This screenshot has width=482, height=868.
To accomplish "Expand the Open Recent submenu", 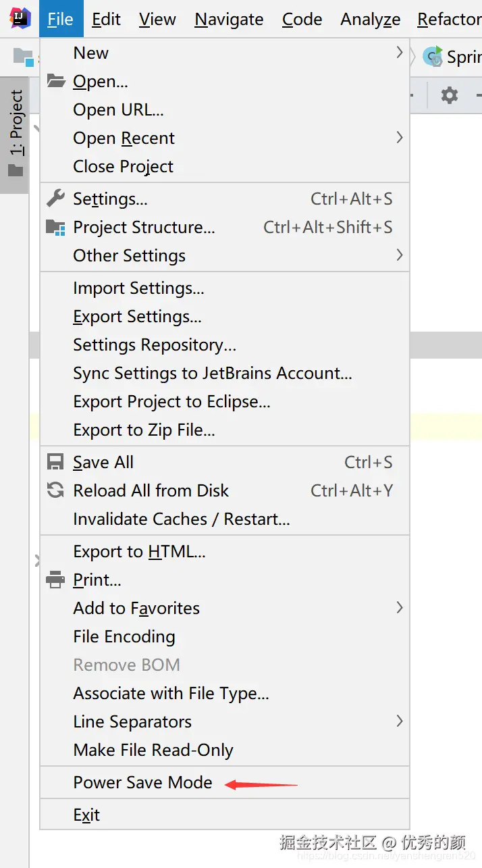I will click(x=400, y=138).
